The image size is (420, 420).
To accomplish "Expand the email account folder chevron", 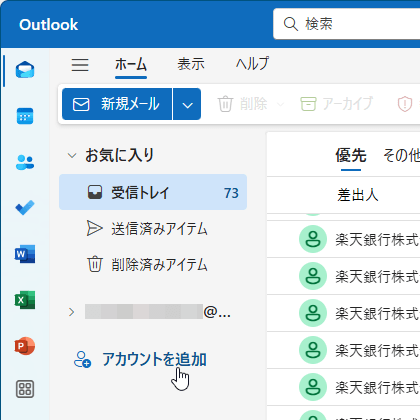I will tap(71, 312).
